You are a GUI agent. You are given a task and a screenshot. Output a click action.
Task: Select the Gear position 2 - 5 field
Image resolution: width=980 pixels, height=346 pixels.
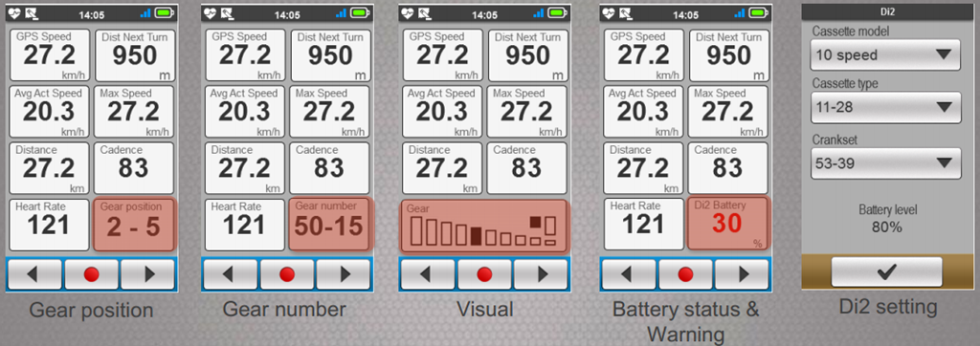click(134, 225)
